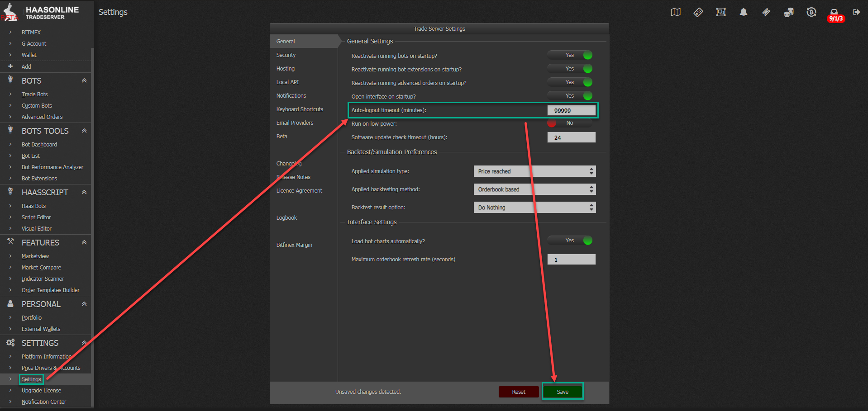Click the person icon beside PERSONAL
The width and height of the screenshot is (868, 411).
(10, 303)
